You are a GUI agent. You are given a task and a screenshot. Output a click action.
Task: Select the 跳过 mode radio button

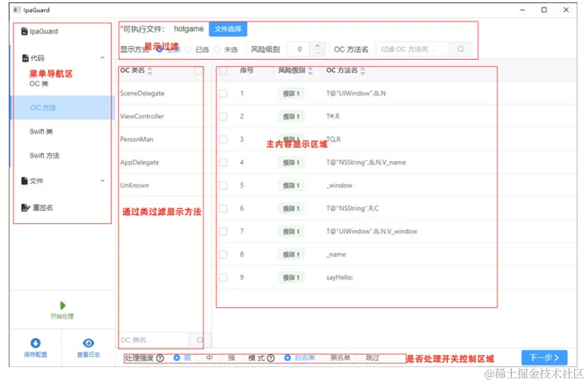(359, 358)
